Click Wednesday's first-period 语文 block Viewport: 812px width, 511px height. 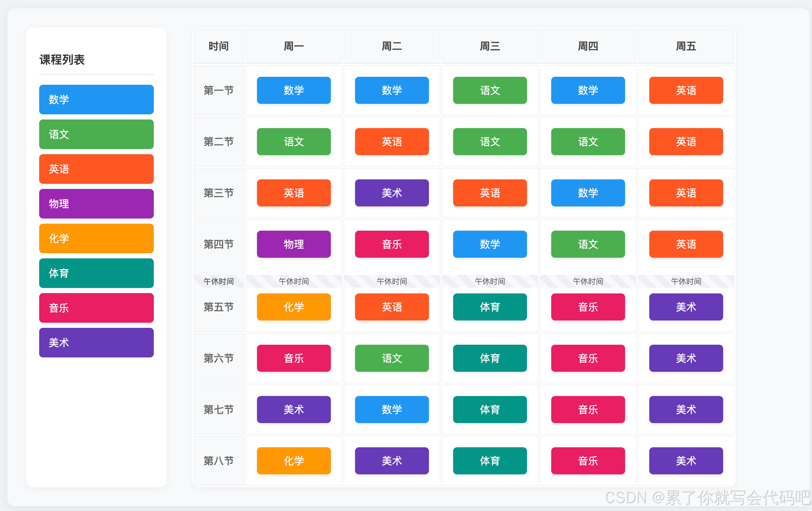click(x=490, y=90)
